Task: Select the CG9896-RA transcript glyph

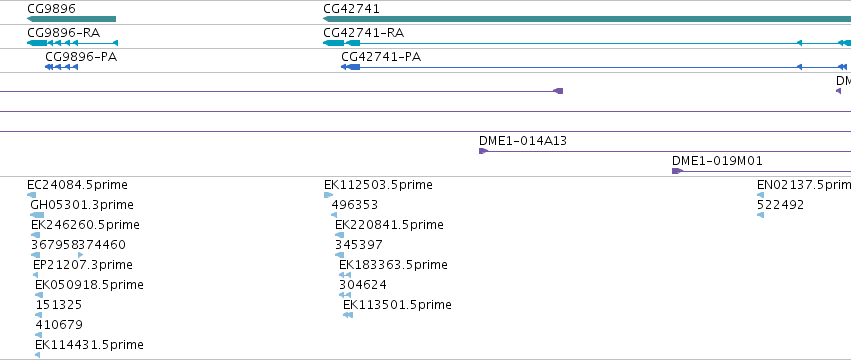Action: click(72, 43)
